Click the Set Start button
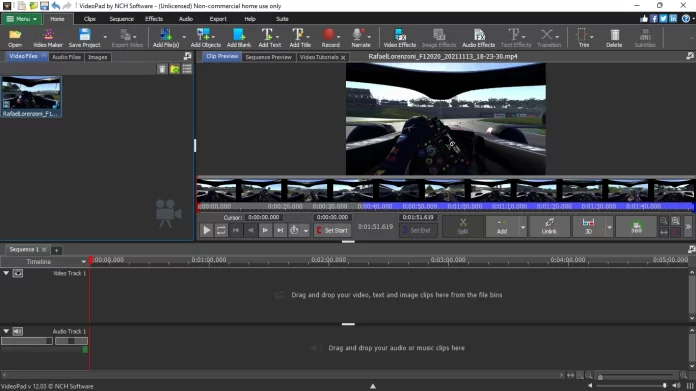Screen dimensions: 696x391 pos(332,230)
